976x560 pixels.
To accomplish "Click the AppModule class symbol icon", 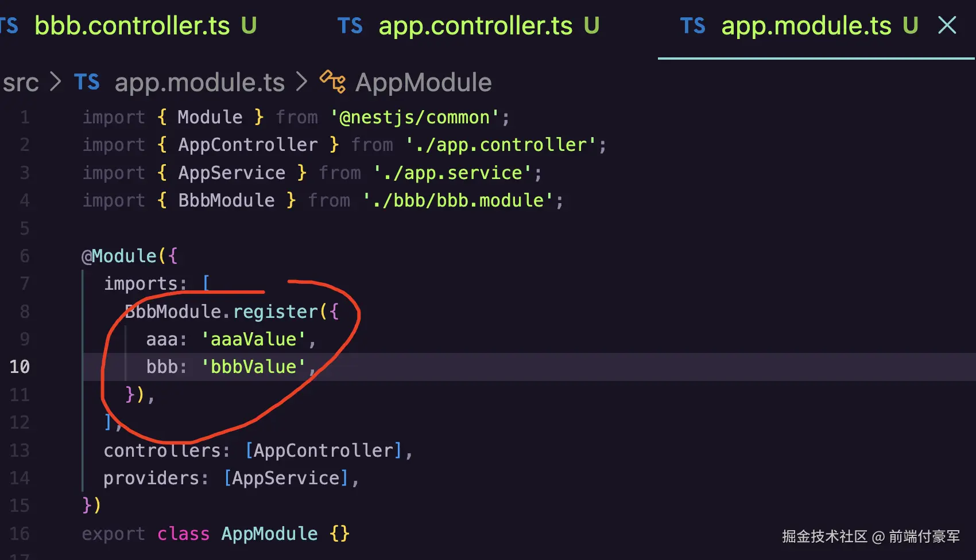I will pos(332,81).
